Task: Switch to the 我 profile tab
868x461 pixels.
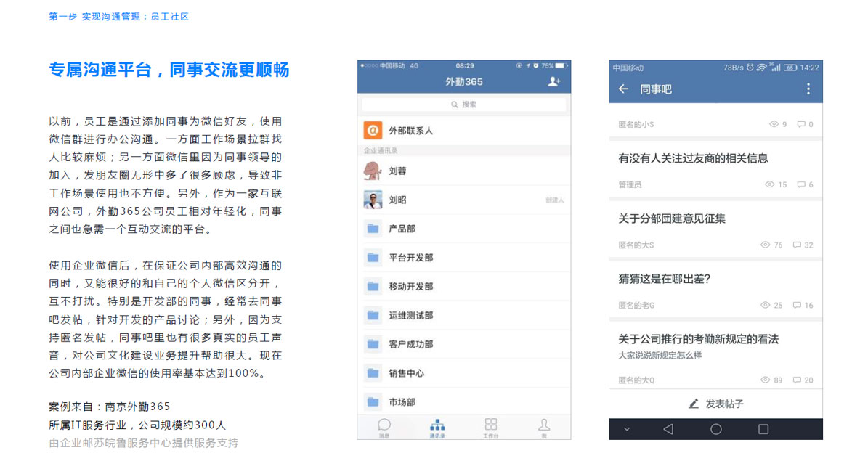Action: click(544, 428)
